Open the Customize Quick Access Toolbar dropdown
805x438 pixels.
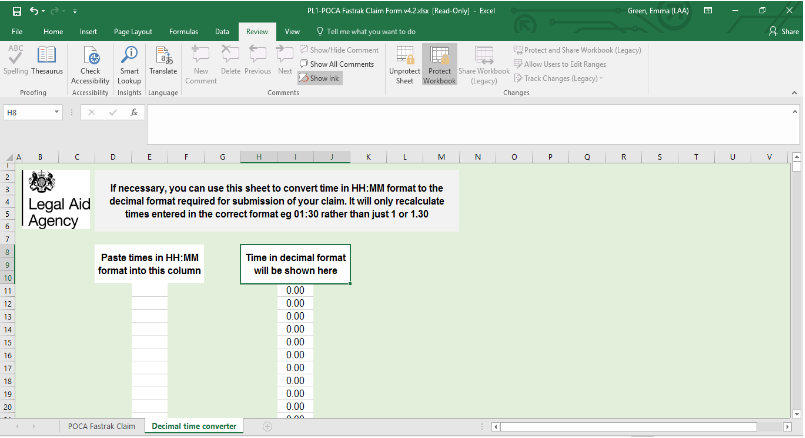click(75, 11)
